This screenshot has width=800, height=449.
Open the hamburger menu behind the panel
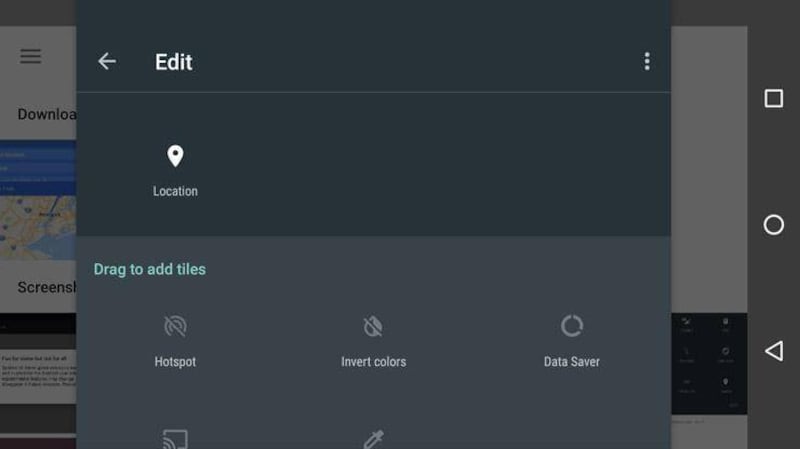tap(31, 56)
